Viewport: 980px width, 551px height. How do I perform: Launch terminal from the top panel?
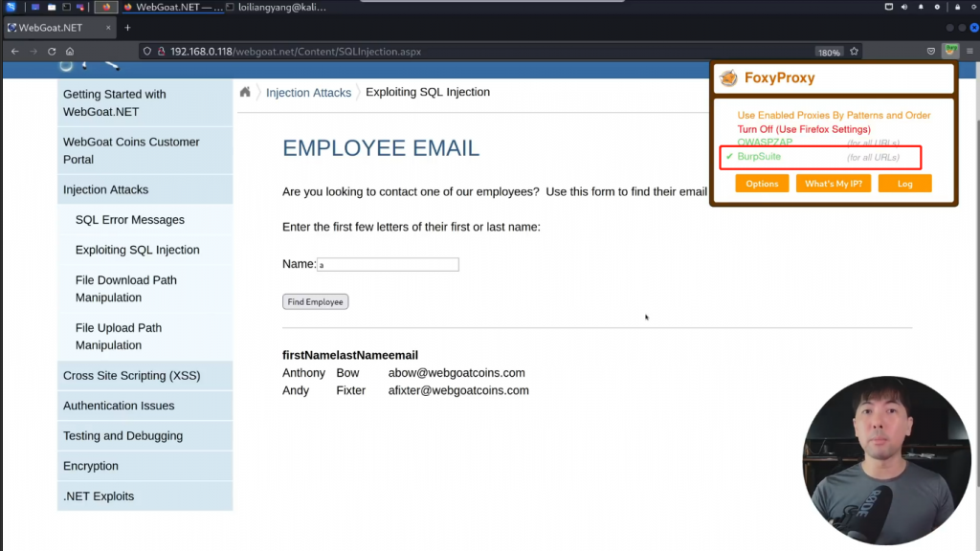(66, 7)
